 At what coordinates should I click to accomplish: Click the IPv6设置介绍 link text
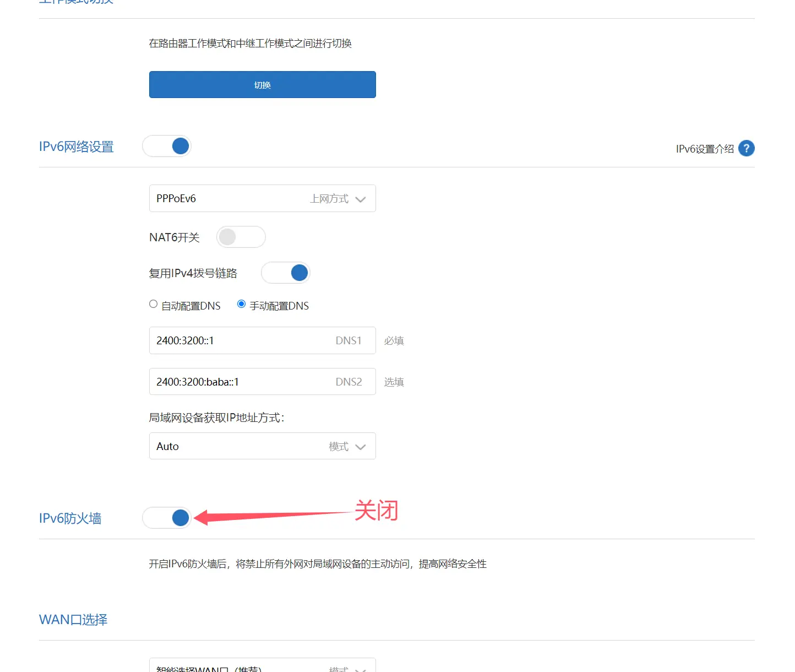coord(704,149)
